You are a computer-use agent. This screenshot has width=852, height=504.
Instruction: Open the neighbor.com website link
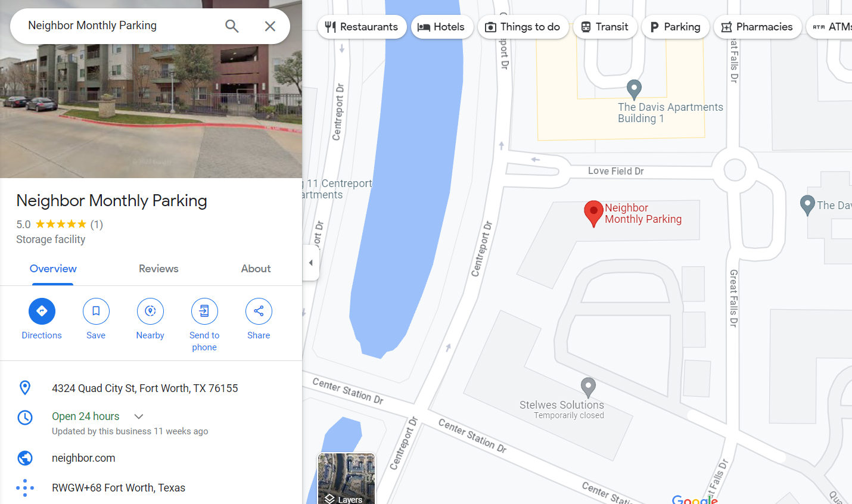pyautogui.click(x=83, y=458)
